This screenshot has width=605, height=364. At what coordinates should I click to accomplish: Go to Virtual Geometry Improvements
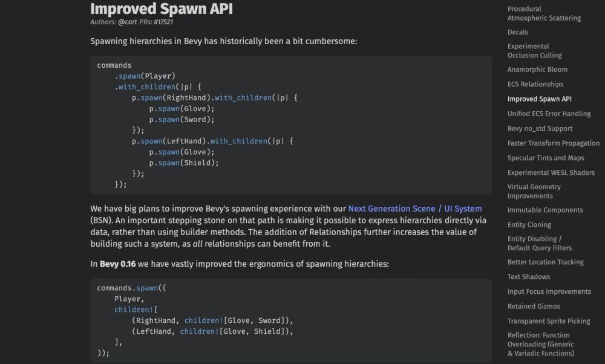pyautogui.click(x=534, y=191)
